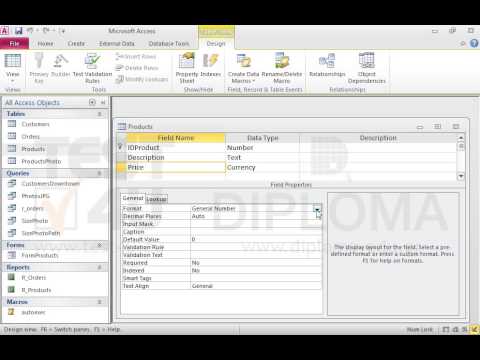Click the Save icon in quick access toolbar
This screenshot has width=480, height=360.
[x=19, y=31]
